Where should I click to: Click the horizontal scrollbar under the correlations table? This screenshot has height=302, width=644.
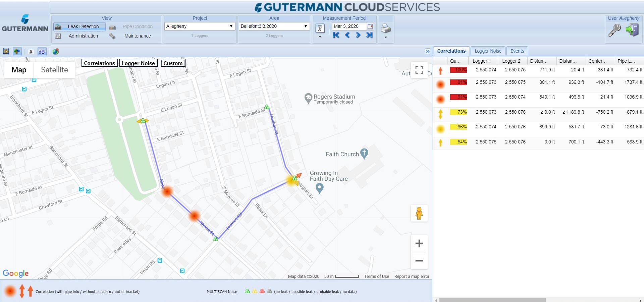(x=492, y=300)
